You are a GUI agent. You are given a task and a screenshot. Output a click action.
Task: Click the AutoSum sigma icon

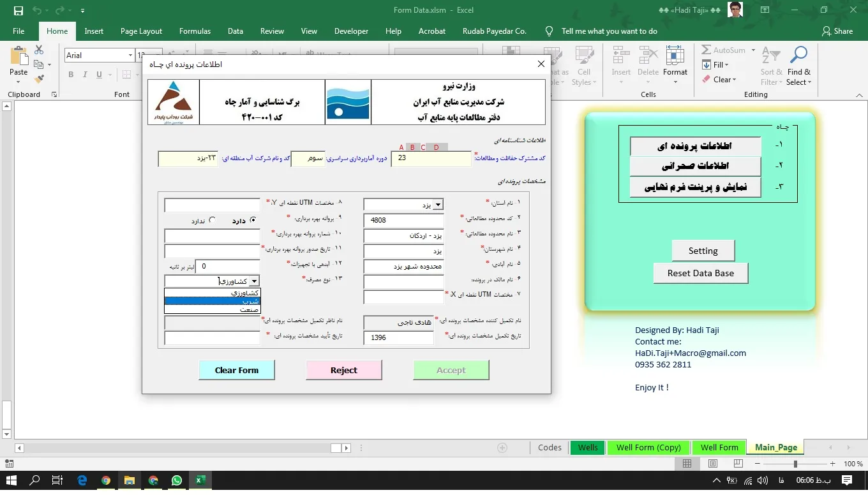(707, 50)
